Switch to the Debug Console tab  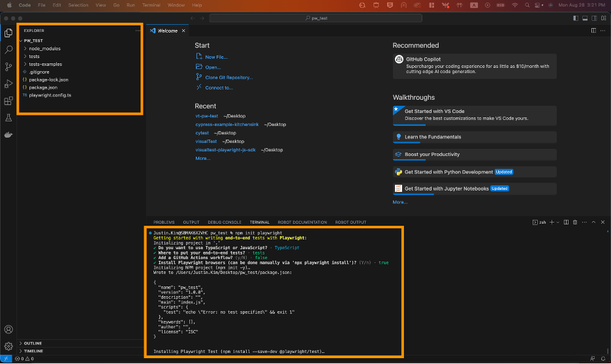pos(225,222)
